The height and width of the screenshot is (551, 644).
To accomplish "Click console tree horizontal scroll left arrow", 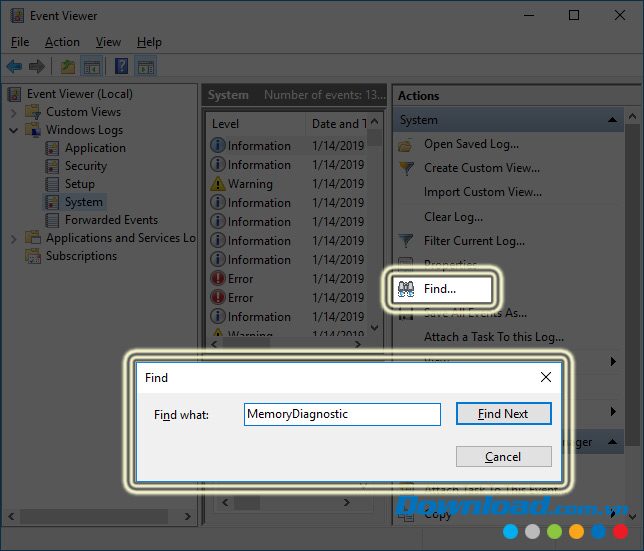I will point(11,517).
